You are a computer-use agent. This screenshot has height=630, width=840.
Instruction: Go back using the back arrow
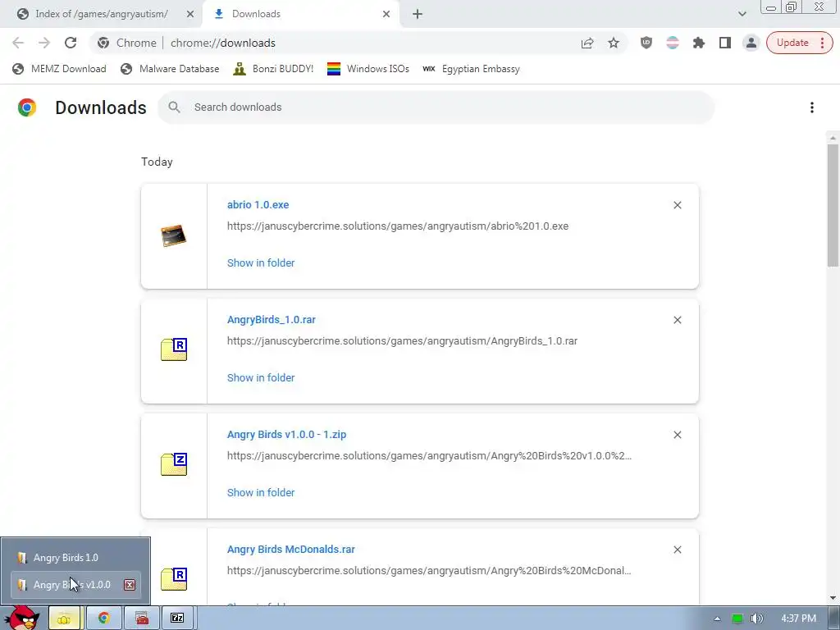point(18,43)
